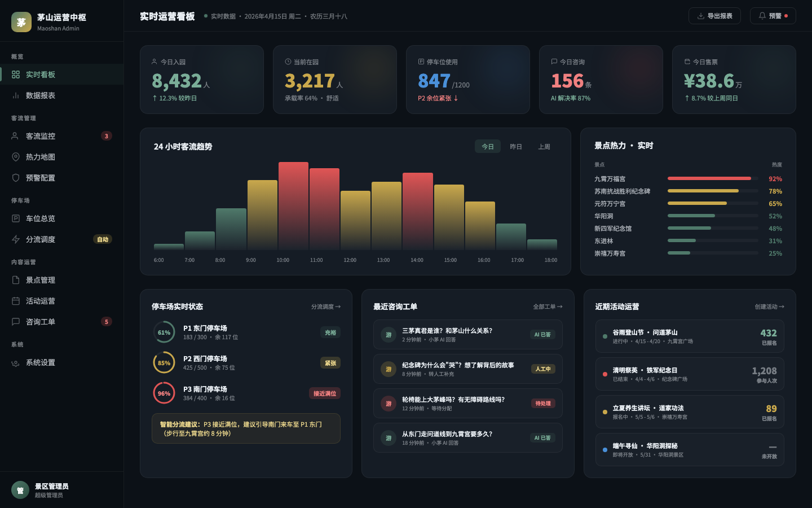This screenshot has height=508, width=812.
Task: Click the bell icon in 预警
Action: pyautogui.click(x=762, y=16)
